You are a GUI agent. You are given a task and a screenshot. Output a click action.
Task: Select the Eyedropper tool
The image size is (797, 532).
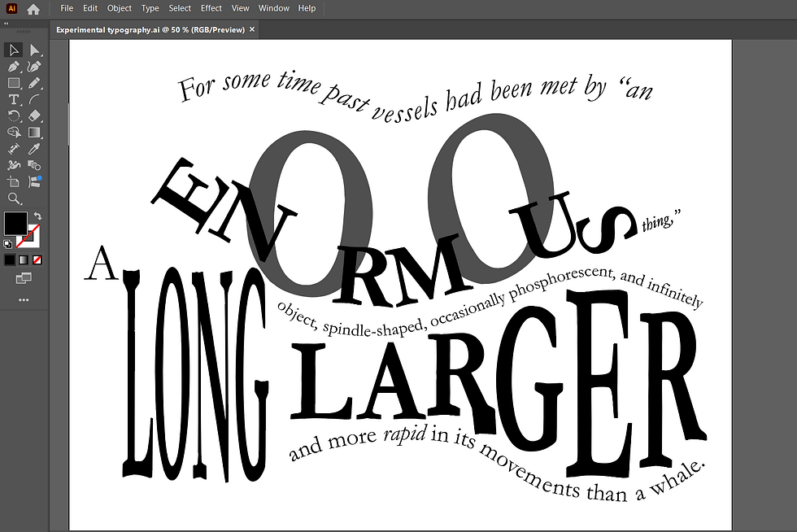click(x=34, y=149)
